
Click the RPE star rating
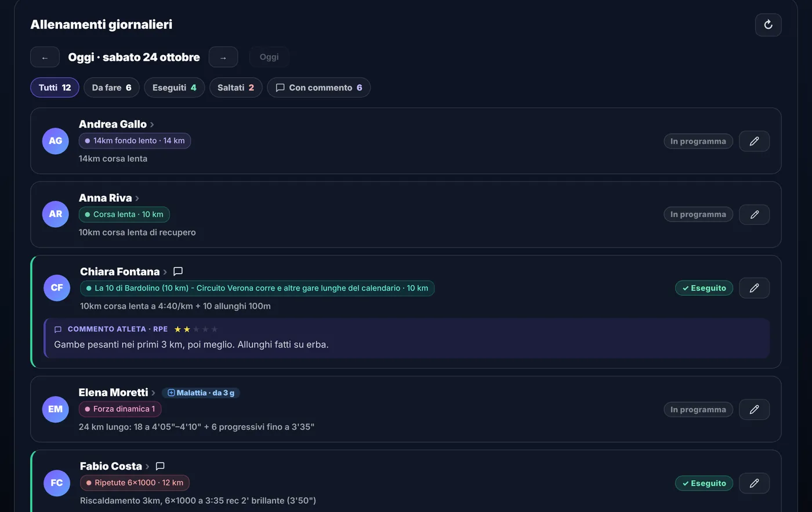(x=196, y=329)
